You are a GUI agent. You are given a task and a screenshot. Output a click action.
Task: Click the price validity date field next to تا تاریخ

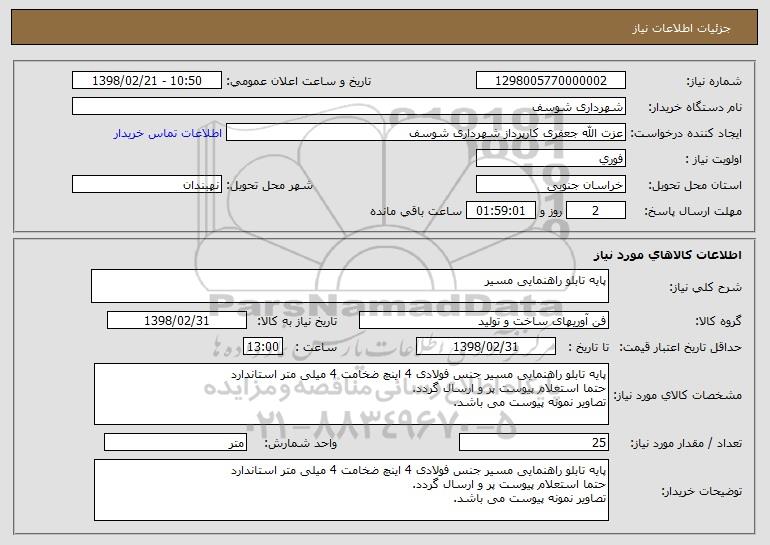[x=486, y=347]
